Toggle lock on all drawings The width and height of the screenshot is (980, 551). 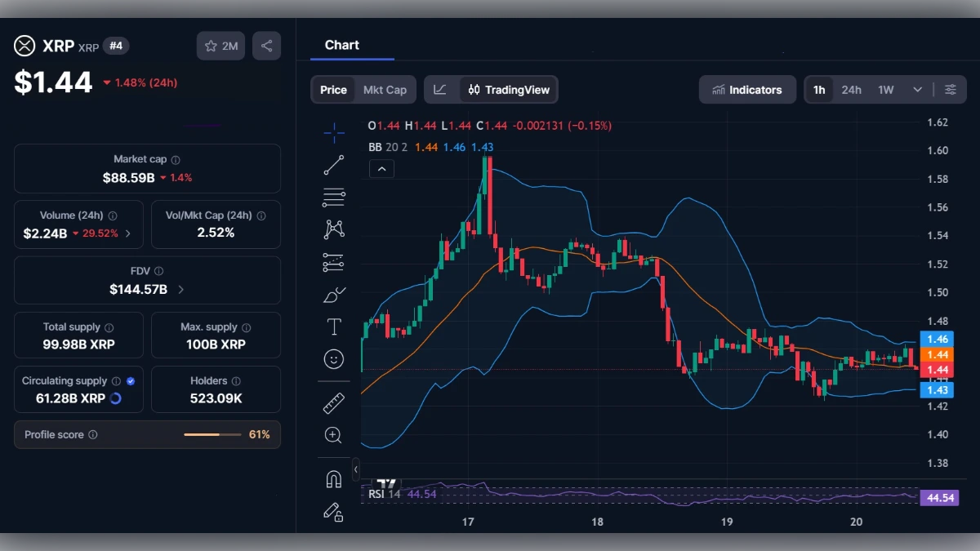click(333, 512)
